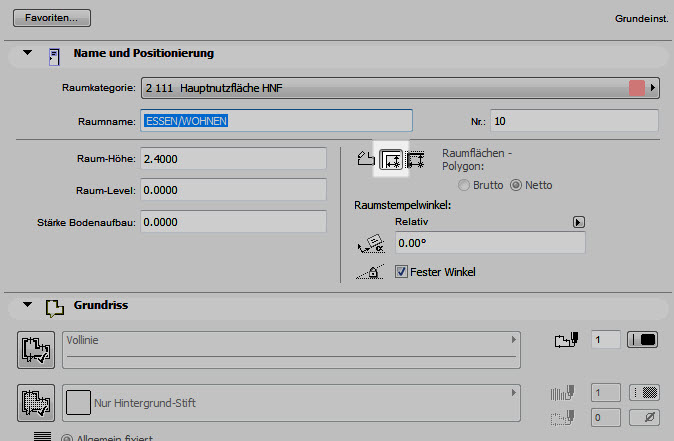Click the empty fill pattern preview box
Screen dimensions: 674x441
(x=78, y=402)
